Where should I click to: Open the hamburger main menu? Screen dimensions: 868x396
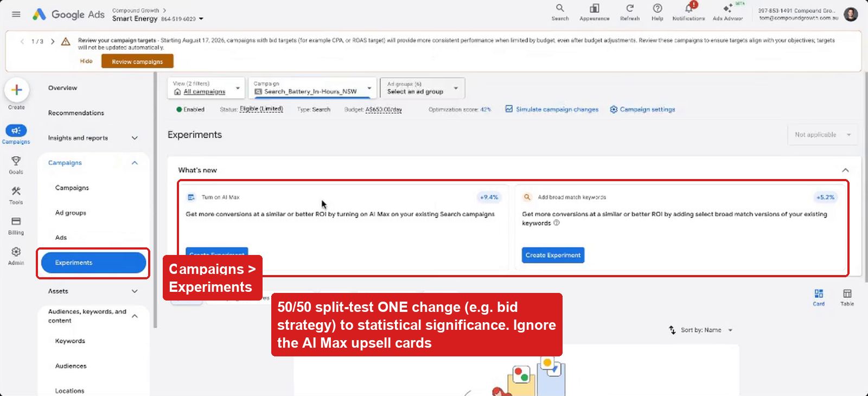tap(16, 15)
